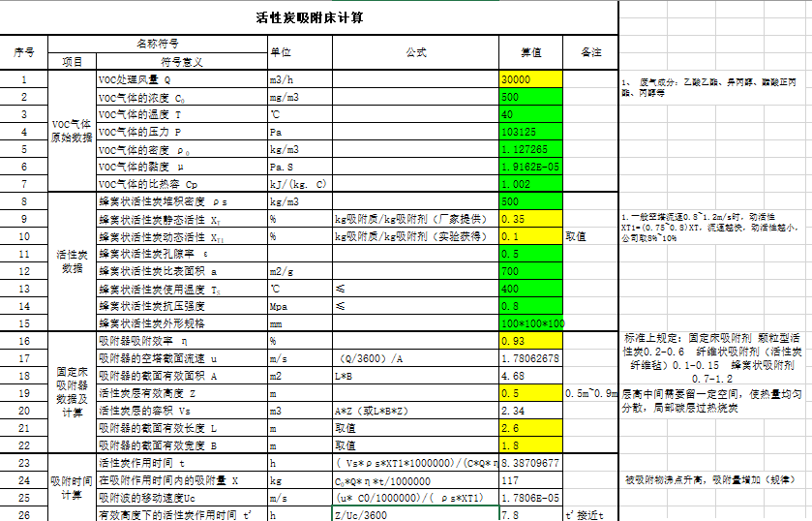Select the value 117 in row 24
The height and width of the screenshot is (521, 812).
click(x=530, y=480)
